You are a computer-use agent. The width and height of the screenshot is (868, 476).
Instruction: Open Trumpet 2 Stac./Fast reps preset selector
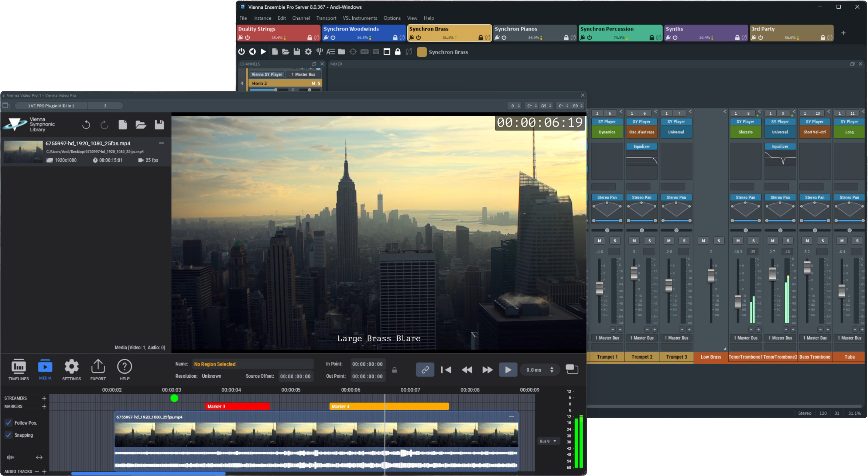642,132
